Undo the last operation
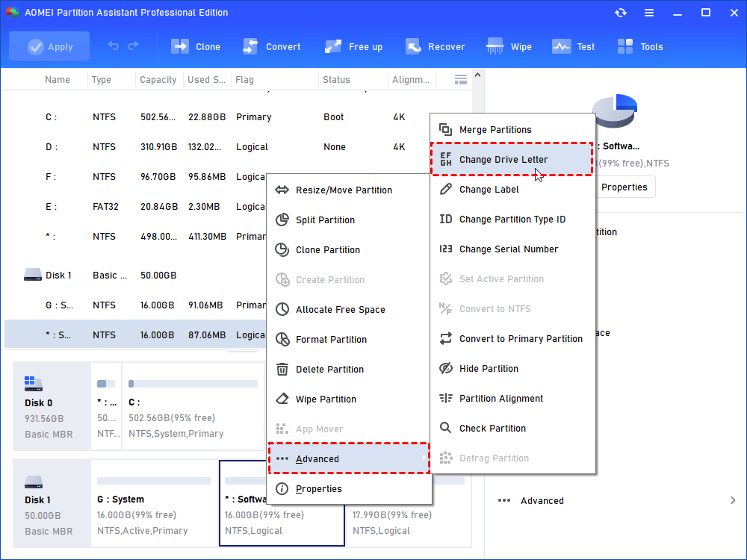 114,46
